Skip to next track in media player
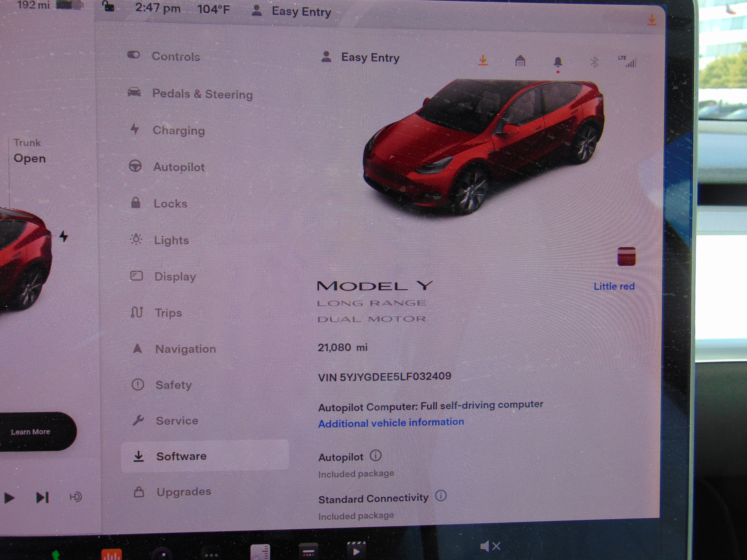The image size is (747, 560). 43,497
